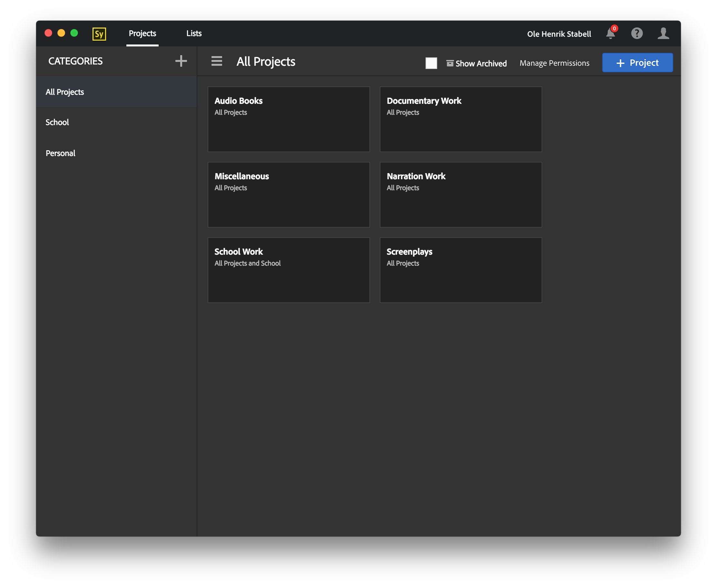This screenshot has height=588, width=717.
Task: Select All Projects in the sidebar
Action: click(65, 92)
